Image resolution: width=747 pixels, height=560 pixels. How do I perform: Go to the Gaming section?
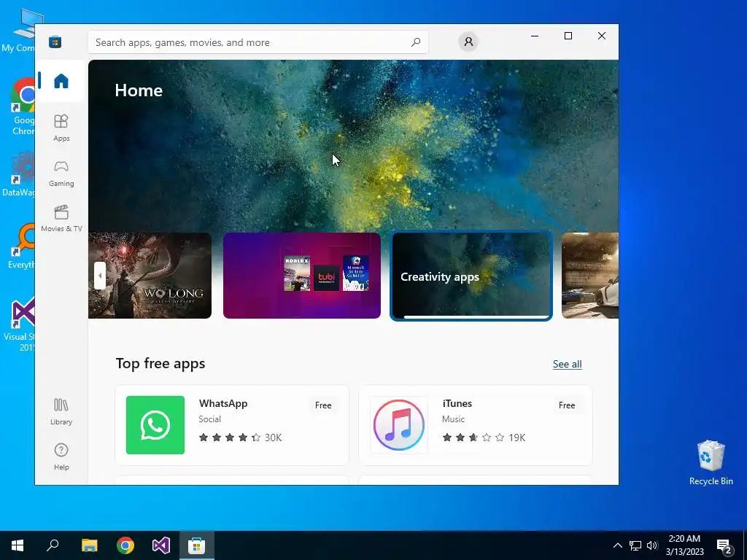pos(61,173)
